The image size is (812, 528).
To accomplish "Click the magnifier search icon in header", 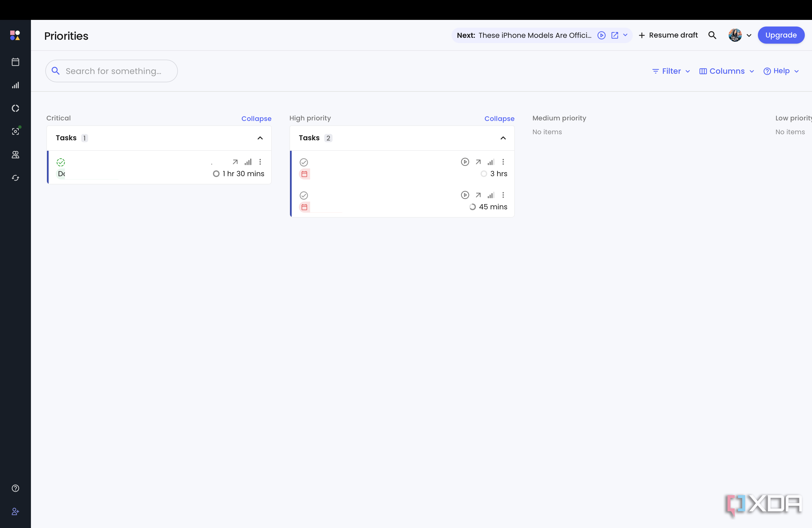I will [x=712, y=35].
